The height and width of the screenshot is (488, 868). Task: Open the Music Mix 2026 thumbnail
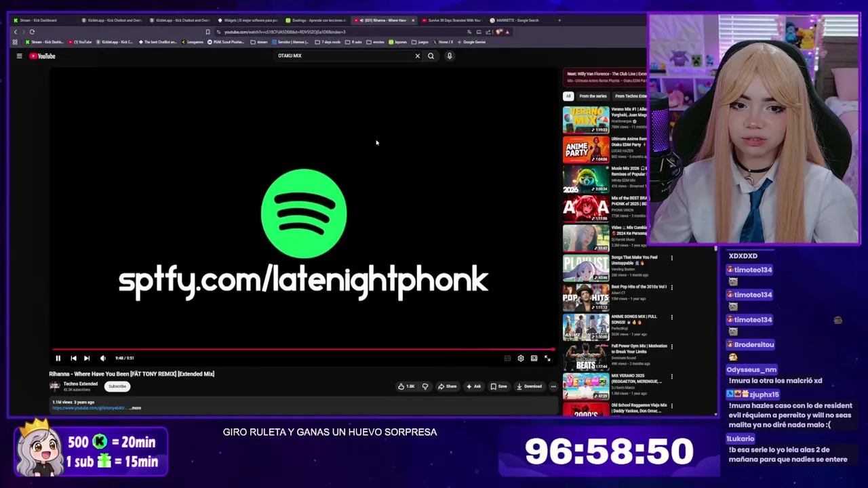[586, 180]
